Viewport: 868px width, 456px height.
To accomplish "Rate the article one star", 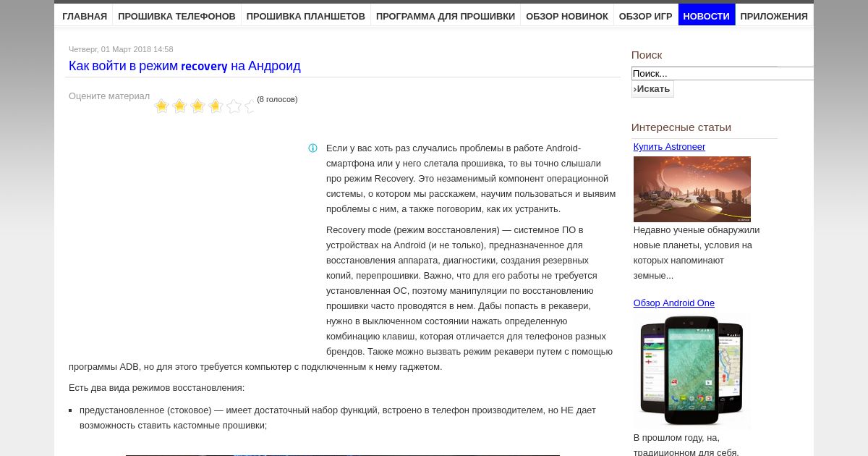I will [161, 106].
